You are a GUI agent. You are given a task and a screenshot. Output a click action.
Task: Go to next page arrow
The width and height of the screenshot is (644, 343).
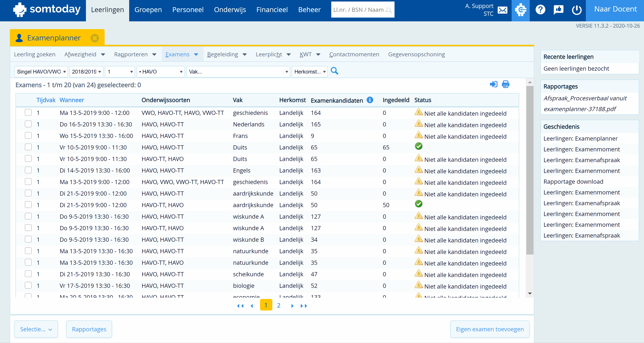[x=292, y=306]
